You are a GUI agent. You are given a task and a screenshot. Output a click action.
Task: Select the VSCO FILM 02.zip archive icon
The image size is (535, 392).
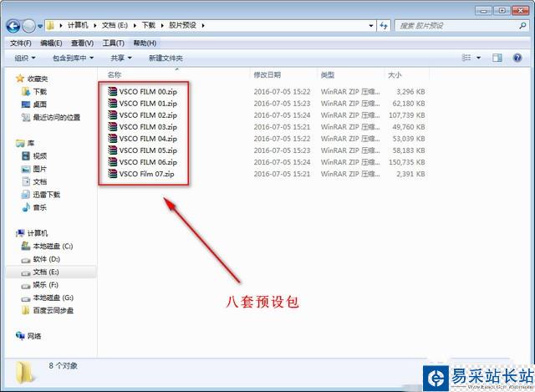[112, 115]
